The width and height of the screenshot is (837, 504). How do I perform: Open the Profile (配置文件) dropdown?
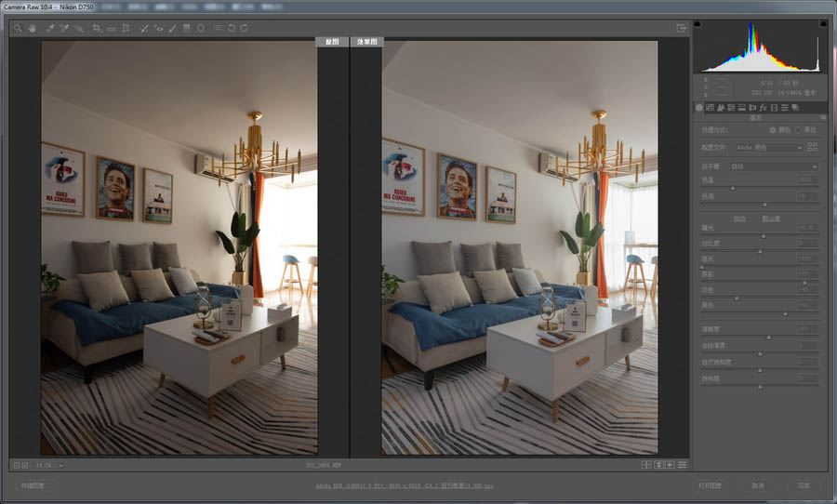coord(769,147)
